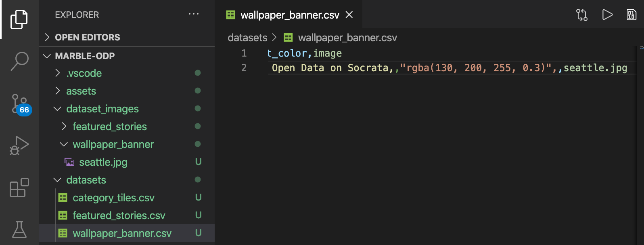Open Source Control with 66 changes

coord(20,105)
